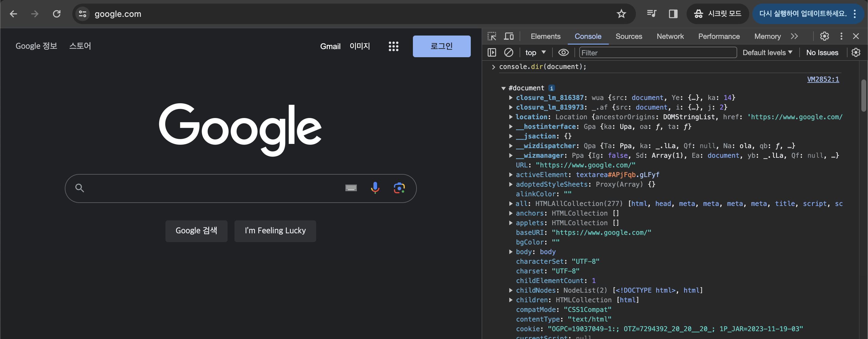868x339 pixels.
Task: Open the Gmail link
Action: 330,46
